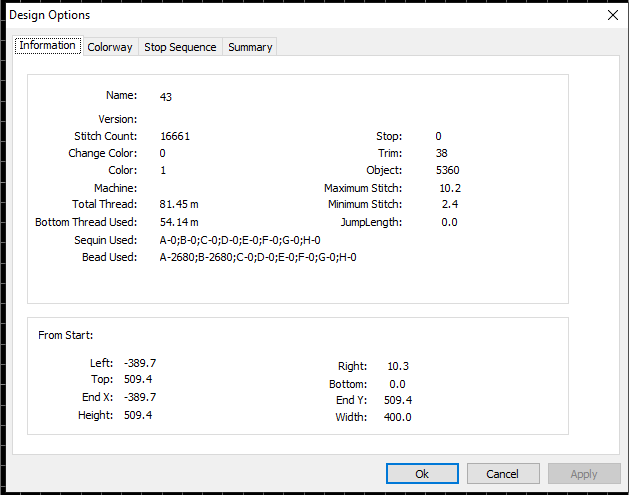Click the JumpLength label
Screen dimensions: 629x495
point(371,222)
